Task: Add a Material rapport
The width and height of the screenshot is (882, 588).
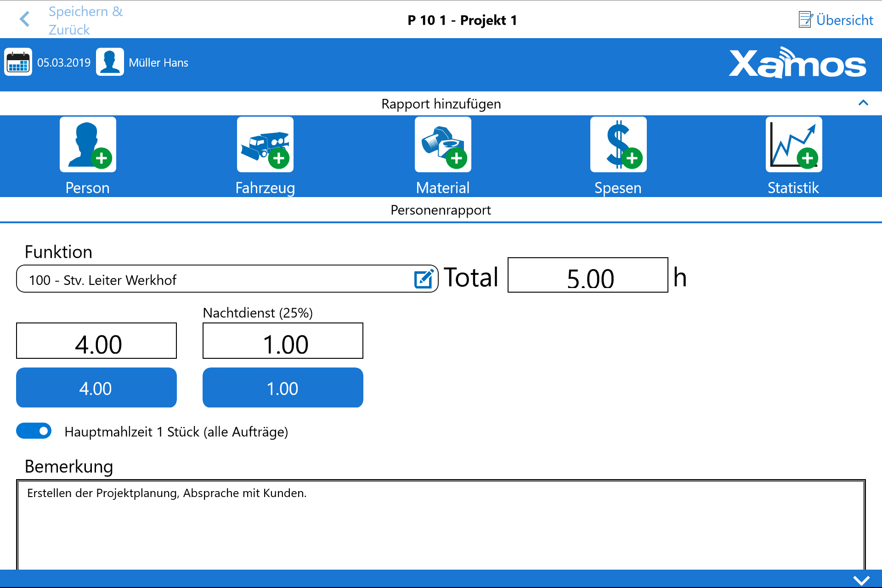Action: (x=443, y=145)
